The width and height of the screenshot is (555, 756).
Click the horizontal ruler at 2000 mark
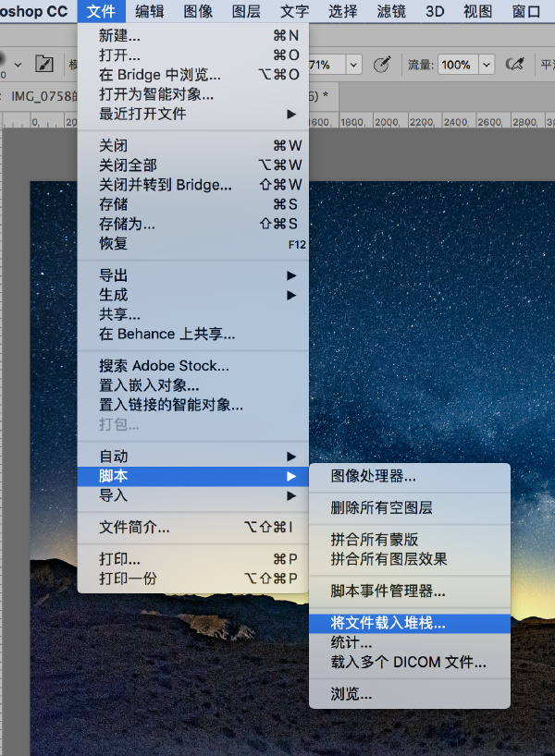coord(386,122)
